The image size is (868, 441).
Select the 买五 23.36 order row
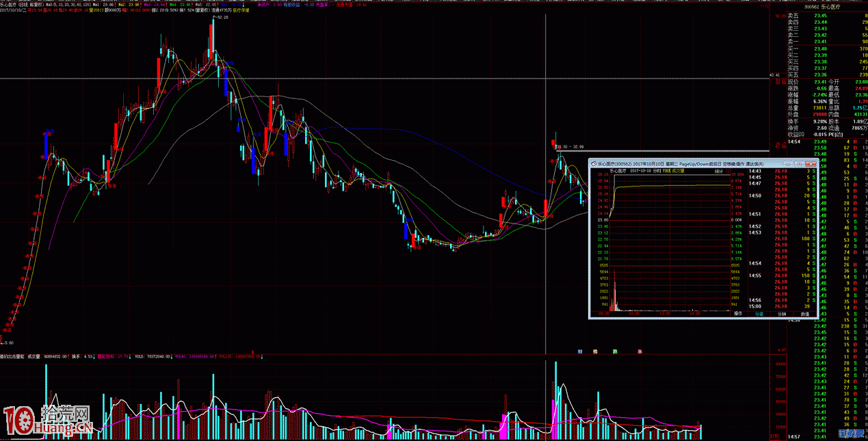[x=826, y=75]
